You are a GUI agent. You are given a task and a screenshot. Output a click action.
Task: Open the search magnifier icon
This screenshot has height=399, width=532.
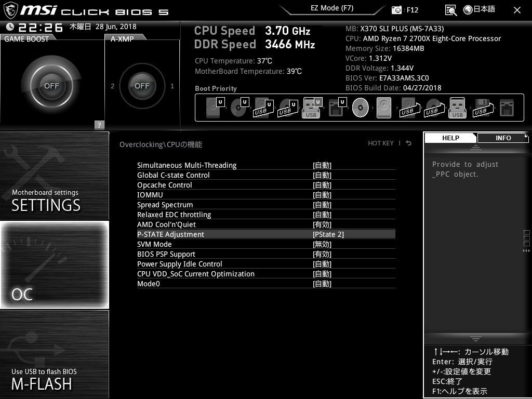coord(450,10)
